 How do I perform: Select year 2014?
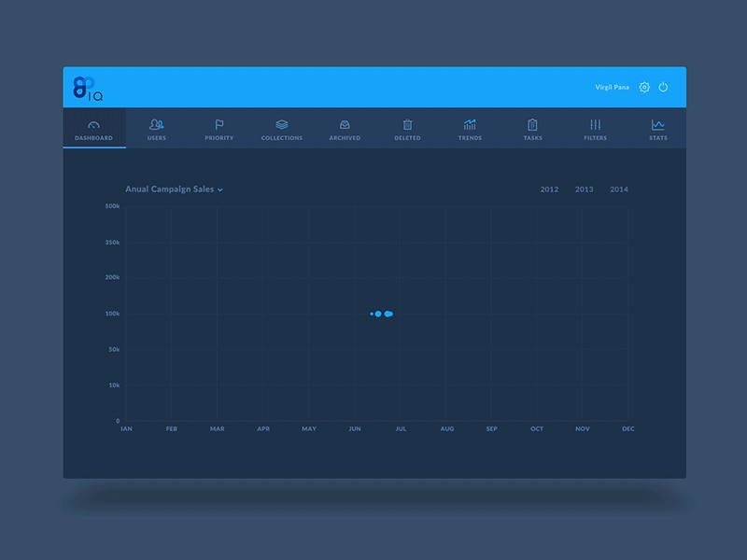tap(619, 189)
